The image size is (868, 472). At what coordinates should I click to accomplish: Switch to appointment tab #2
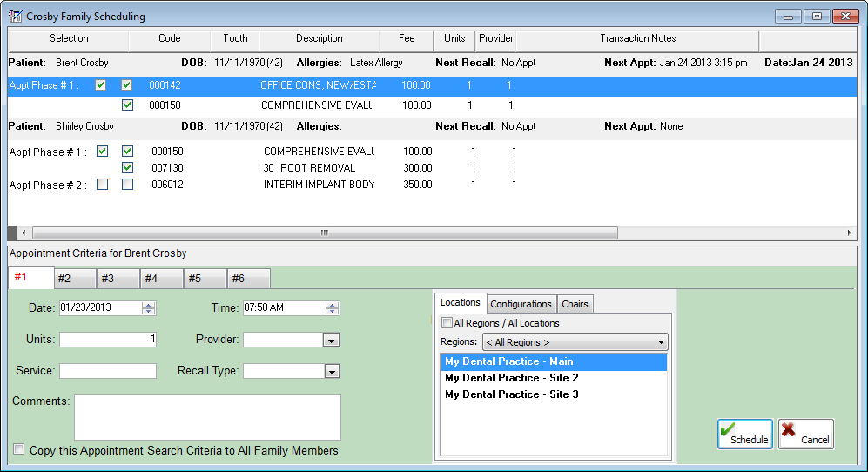(x=75, y=278)
